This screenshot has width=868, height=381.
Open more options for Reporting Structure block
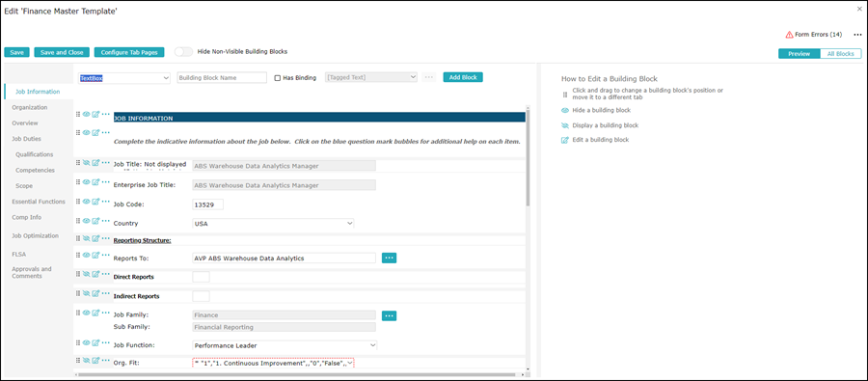pos(106,238)
